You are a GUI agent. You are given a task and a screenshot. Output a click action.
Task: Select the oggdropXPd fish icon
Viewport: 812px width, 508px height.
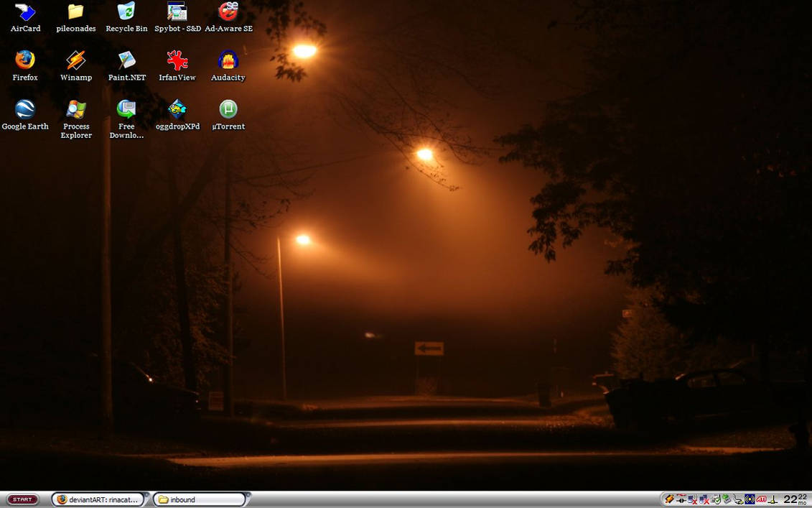[x=177, y=115]
